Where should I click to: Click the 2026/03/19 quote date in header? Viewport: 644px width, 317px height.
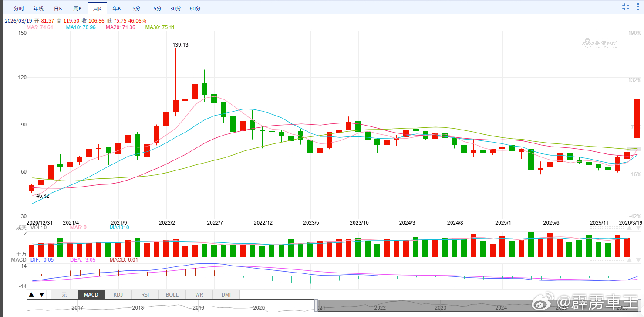(18, 20)
